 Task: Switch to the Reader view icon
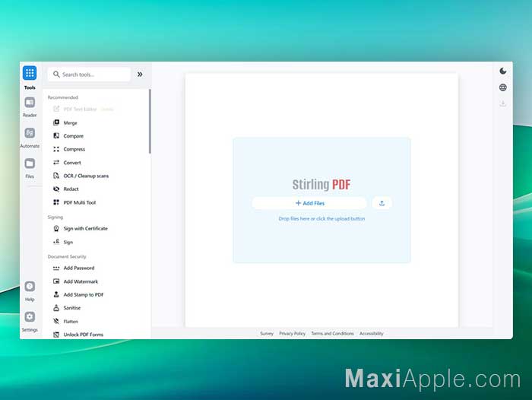[x=30, y=103]
